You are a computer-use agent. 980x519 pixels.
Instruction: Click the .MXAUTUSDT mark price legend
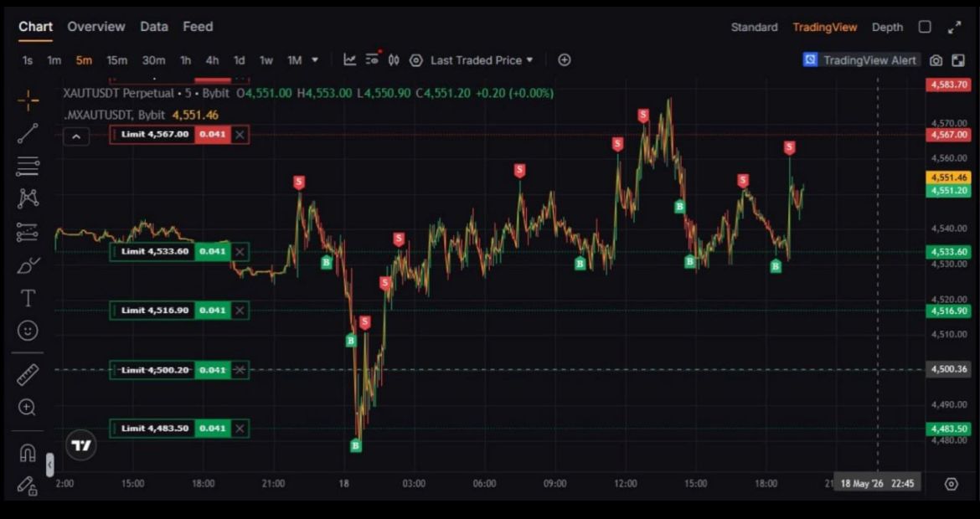pyautogui.click(x=115, y=115)
